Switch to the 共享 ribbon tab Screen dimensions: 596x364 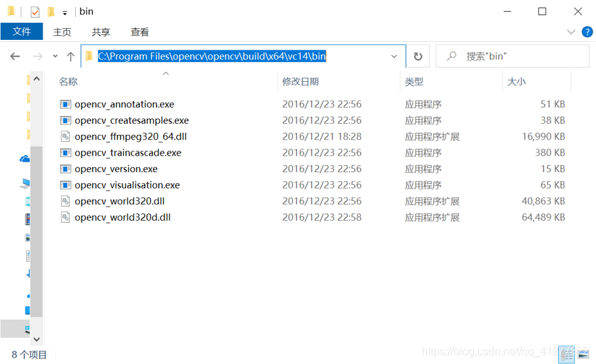coord(101,32)
